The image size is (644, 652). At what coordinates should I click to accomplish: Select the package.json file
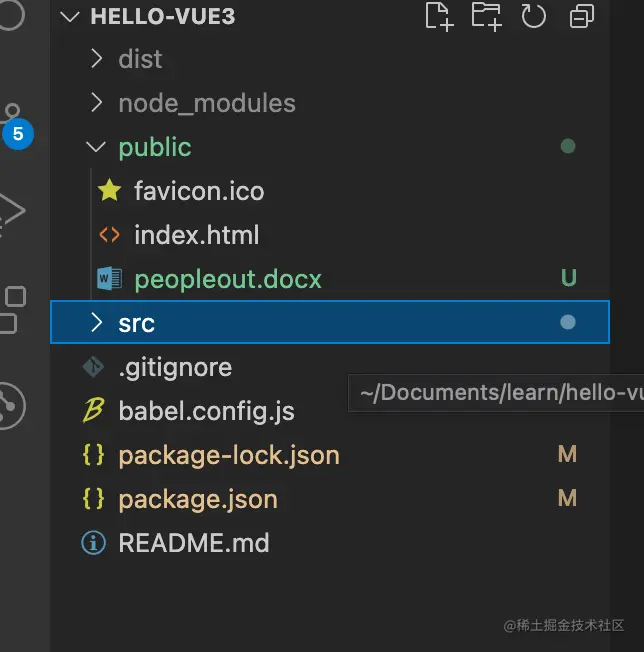click(x=330, y=499)
